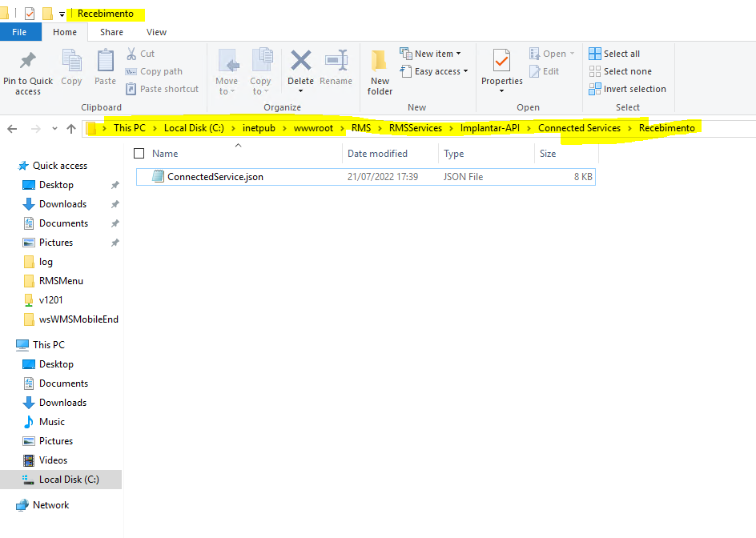Click the Rename icon
Screen dimensions: 756x538
click(x=336, y=61)
